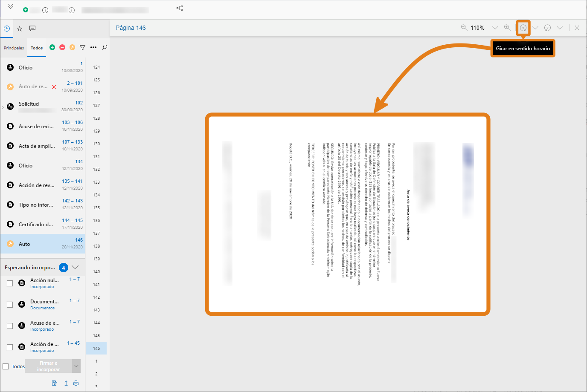
Task: Go to page 143 in page list
Action: [x=96, y=310]
